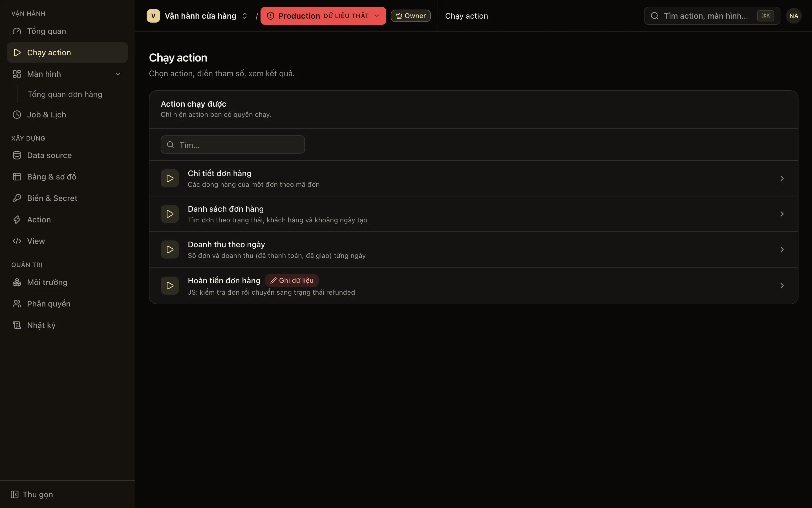Click the Nhật ký log icon
The height and width of the screenshot is (508, 812).
(x=17, y=325)
